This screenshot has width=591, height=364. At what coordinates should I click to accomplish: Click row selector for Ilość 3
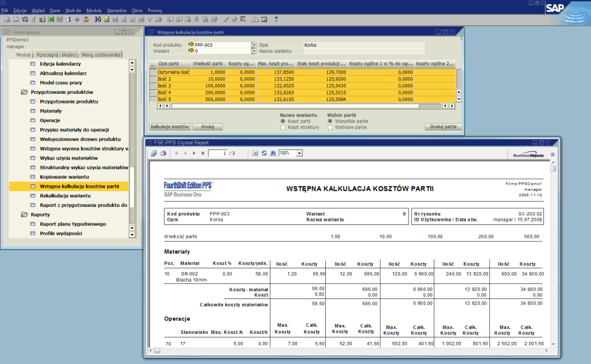[152, 85]
